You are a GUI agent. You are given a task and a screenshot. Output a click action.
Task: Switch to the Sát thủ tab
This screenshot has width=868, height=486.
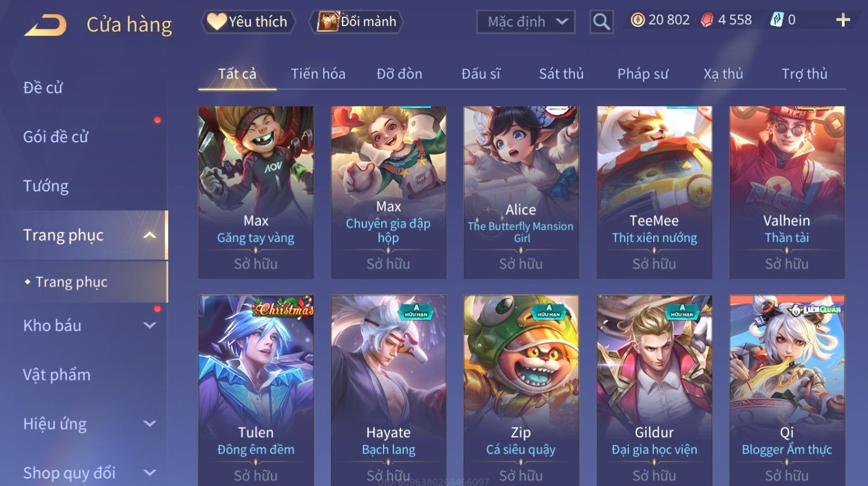click(x=561, y=74)
